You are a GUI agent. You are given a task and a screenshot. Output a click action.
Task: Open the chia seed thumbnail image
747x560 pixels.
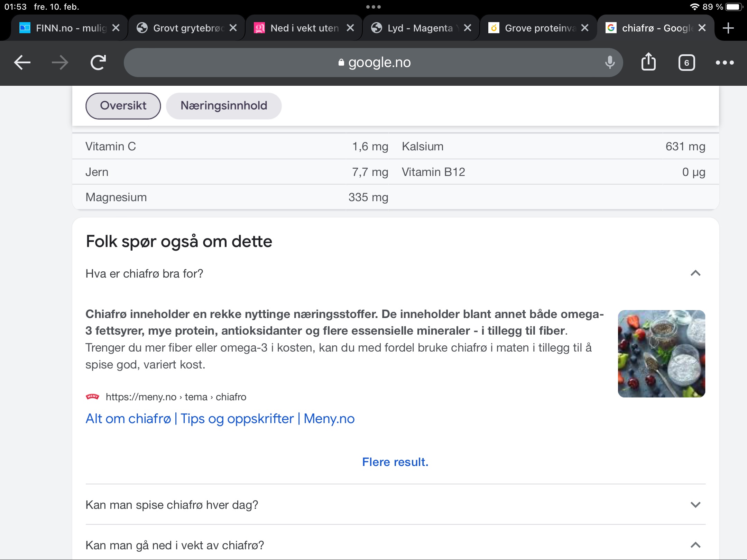[x=662, y=354]
